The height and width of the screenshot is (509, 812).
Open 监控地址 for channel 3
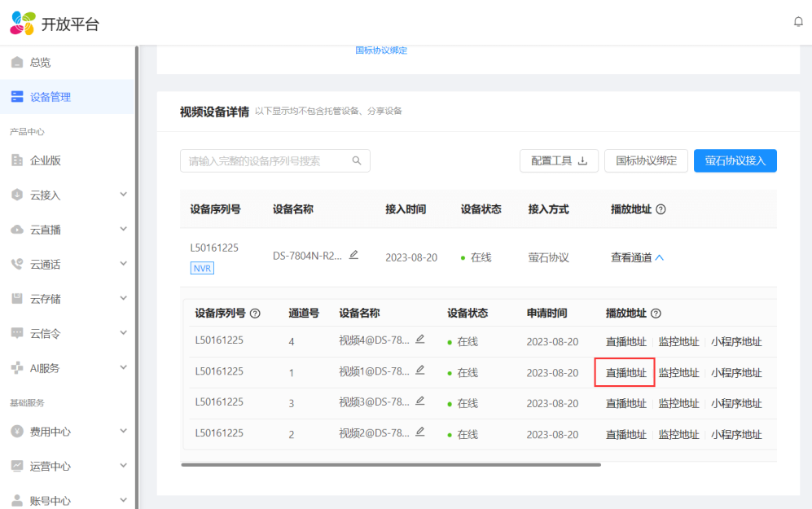point(679,403)
